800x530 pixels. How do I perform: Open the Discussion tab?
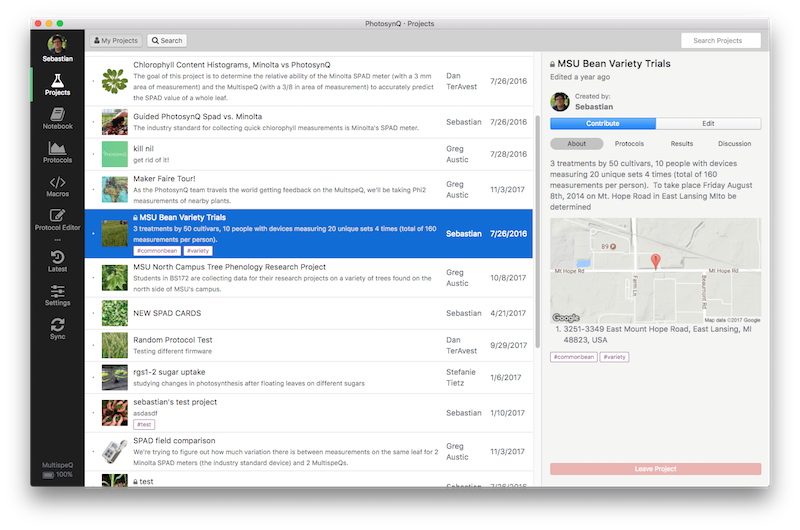point(734,144)
